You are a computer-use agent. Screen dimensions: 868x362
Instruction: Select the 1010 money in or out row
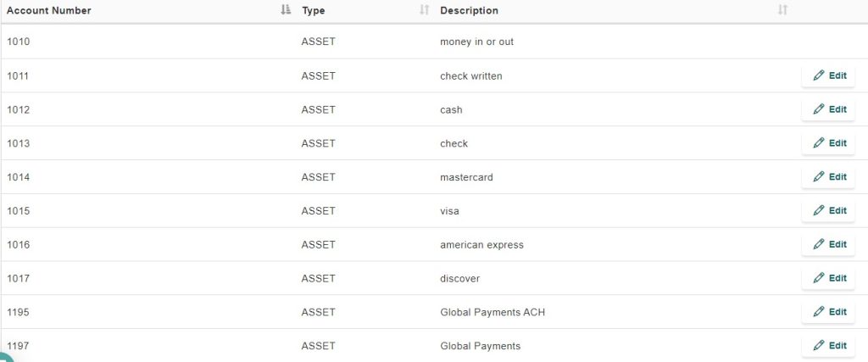434,42
